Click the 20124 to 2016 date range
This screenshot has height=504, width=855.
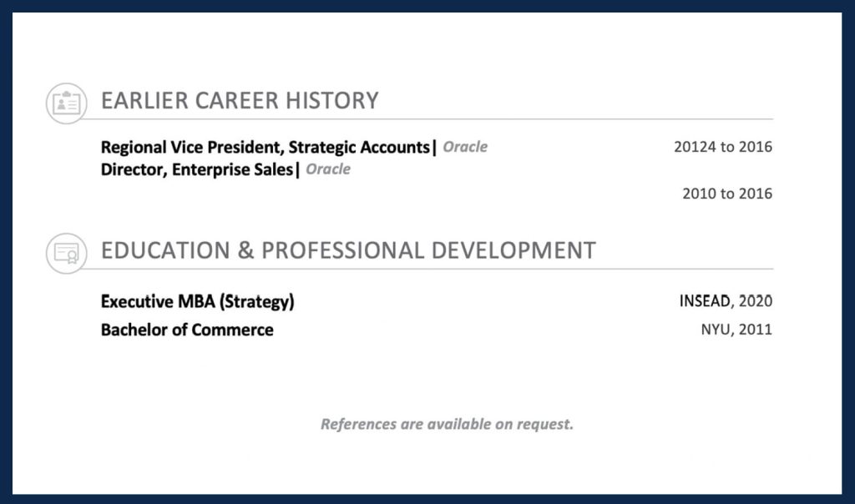(x=723, y=148)
